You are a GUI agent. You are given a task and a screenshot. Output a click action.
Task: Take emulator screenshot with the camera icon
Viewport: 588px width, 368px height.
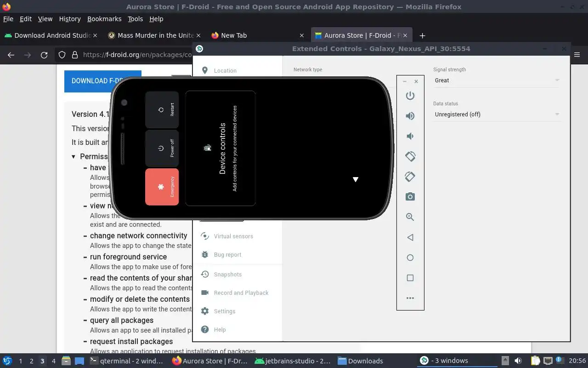pyautogui.click(x=410, y=197)
